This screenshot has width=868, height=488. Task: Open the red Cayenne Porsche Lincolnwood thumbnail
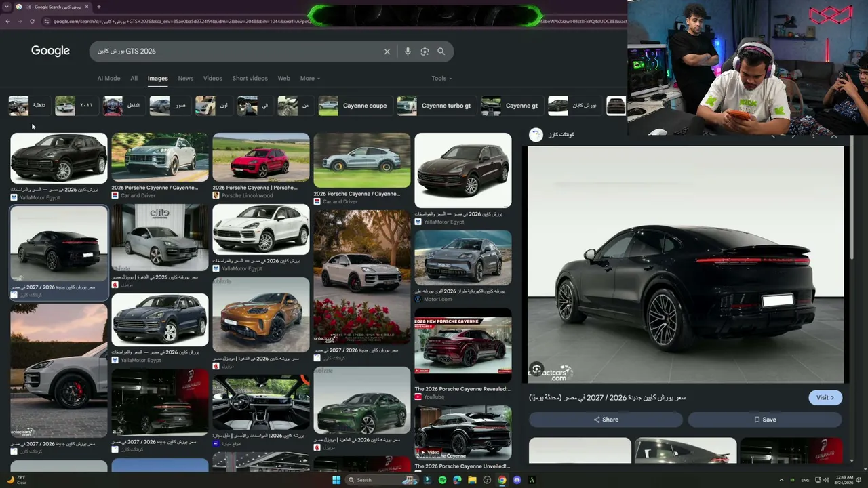(x=261, y=157)
